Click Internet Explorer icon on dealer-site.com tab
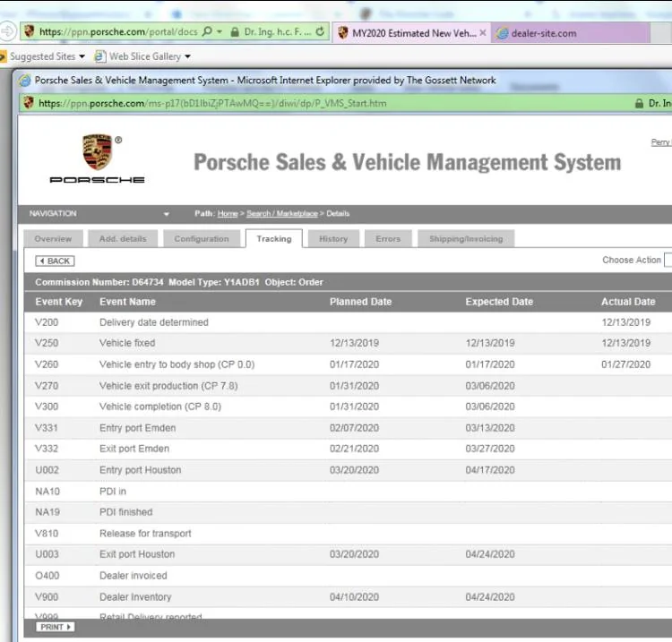Image resolution: width=672 pixels, height=642 pixels. click(x=502, y=33)
